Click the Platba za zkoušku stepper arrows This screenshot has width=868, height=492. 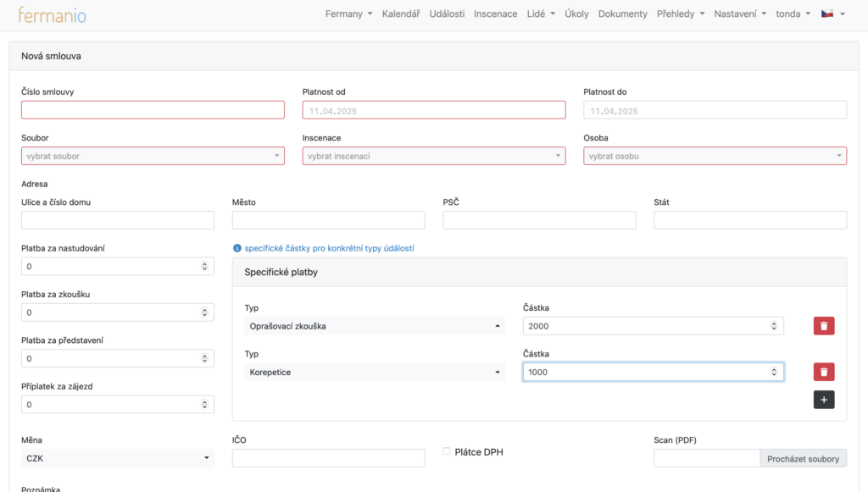204,312
